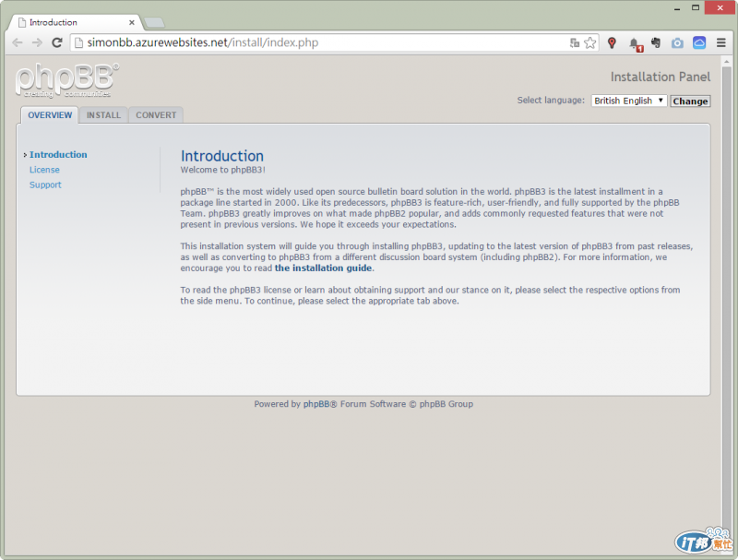Open the Evernote elephant extension
Image resolution: width=738 pixels, height=560 pixels.
pyautogui.click(x=656, y=42)
